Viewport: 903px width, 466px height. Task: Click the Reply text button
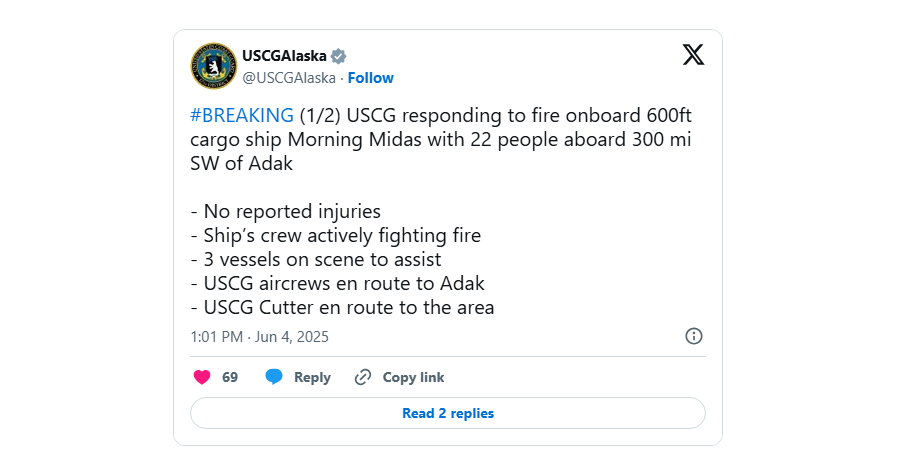[x=312, y=377]
